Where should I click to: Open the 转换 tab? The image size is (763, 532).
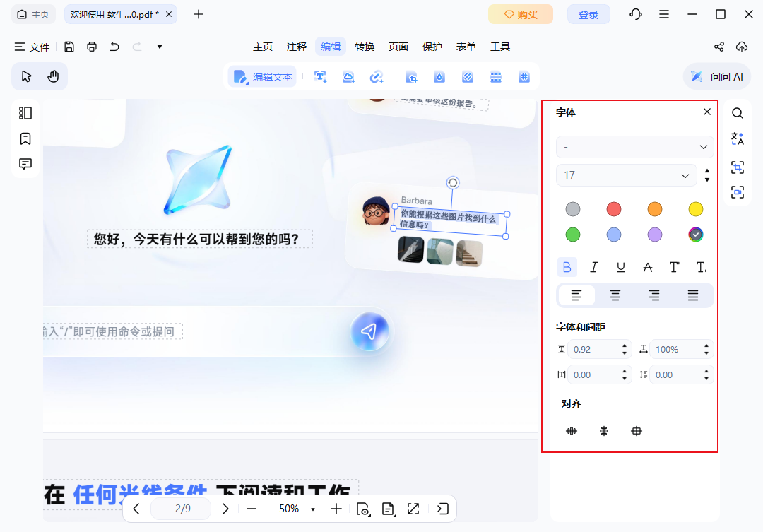point(365,47)
